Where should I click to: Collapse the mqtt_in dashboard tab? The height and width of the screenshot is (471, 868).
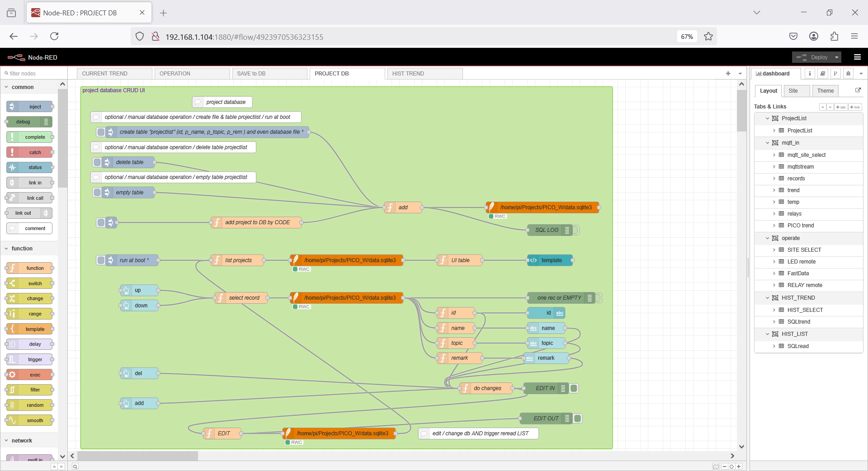click(x=767, y=143)
